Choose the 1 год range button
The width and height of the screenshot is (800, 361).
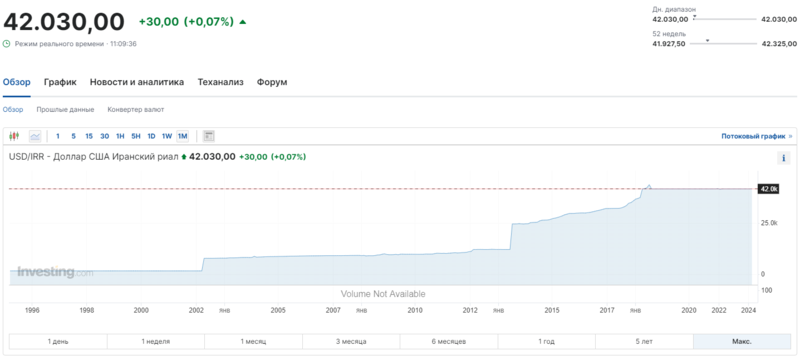546,342
